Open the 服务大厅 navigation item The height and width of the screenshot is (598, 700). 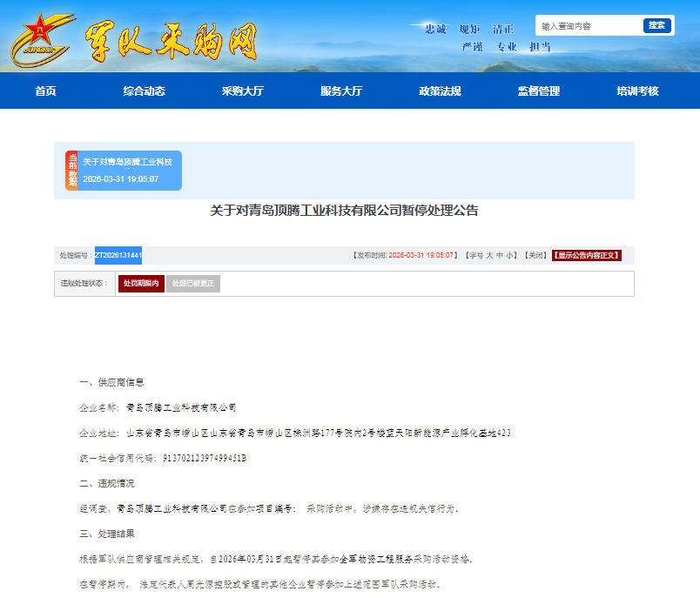pos(341,91)
